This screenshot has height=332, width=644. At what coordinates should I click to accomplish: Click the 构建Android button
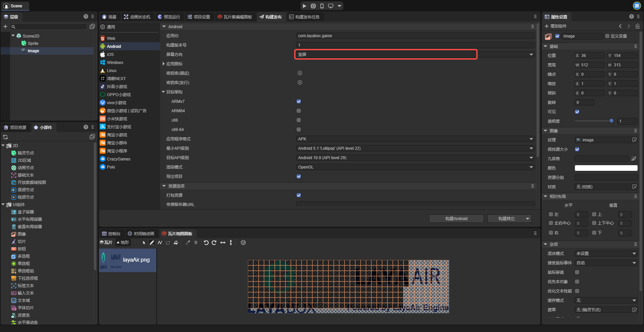(x=456, y=219)
